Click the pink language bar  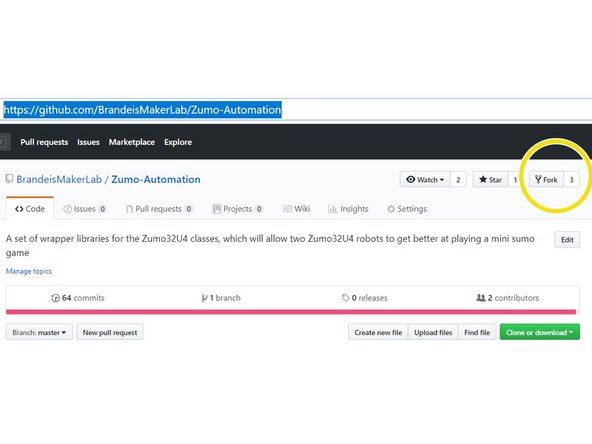pyautogui.click(x=291, y=312)
